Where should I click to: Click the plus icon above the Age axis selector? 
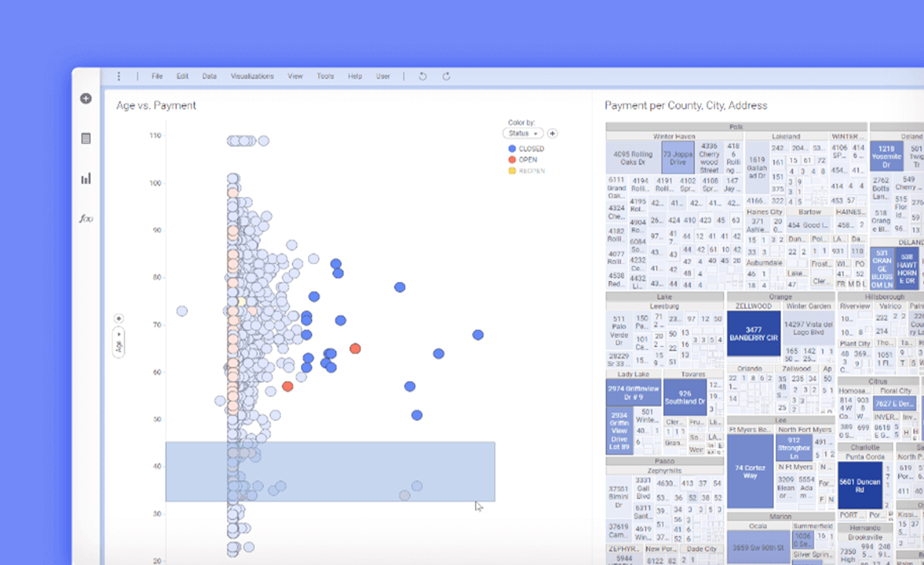[x=119, y=318]
